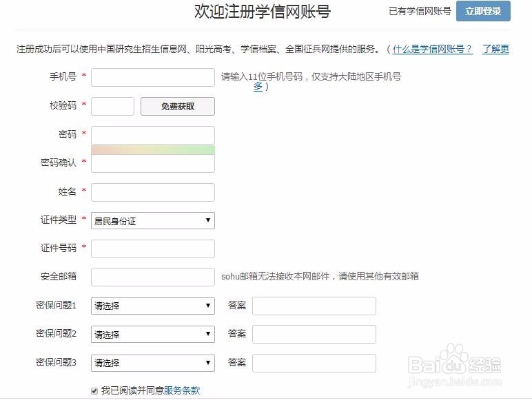
Task: Open the 多 link under phone hint
Action: click(258, 87)
